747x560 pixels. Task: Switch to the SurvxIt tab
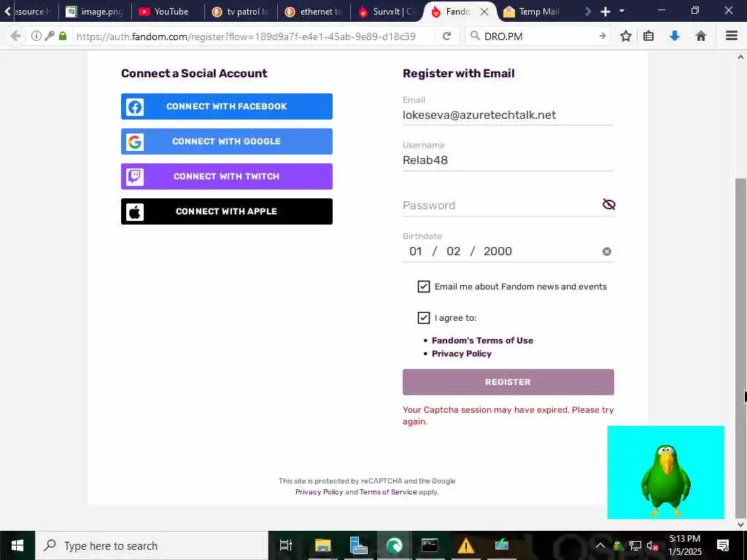pyautogui.click(x=387, y=12)
